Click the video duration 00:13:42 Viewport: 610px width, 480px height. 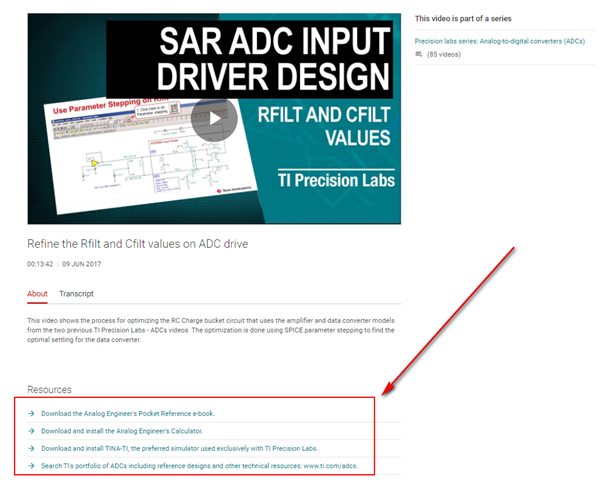pos(40,264)
